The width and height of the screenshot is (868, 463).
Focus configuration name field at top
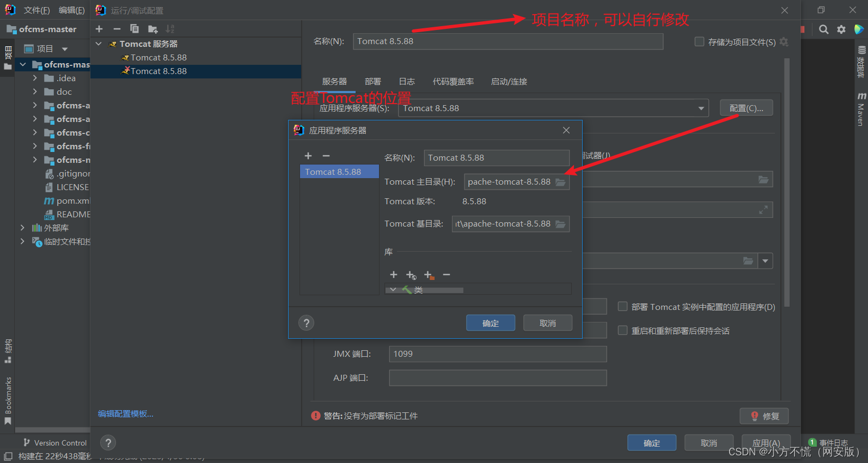point(508,41)
